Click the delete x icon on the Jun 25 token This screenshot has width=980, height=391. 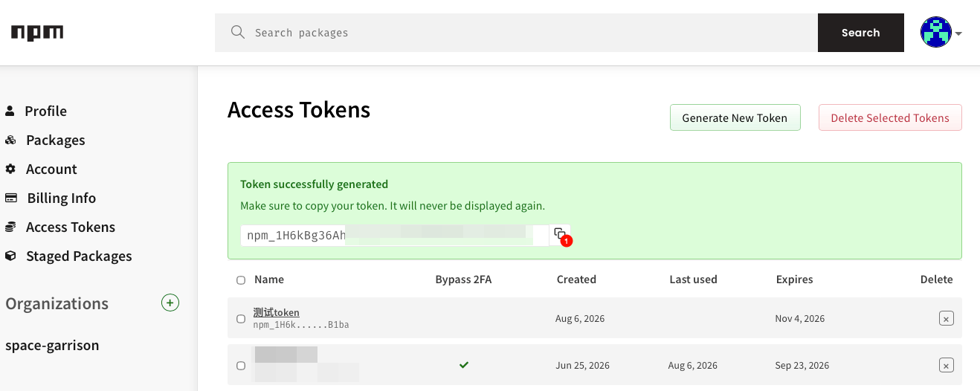click(946, 365)
